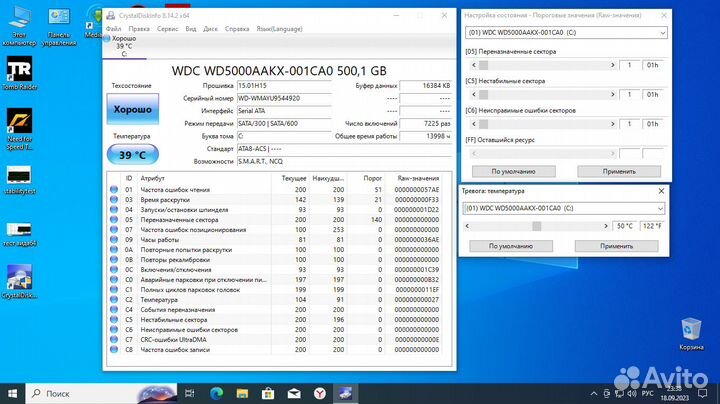Click left arrow of the [C5] slider
This screenshot has height=404, width=720.
[x=474, y=95]
